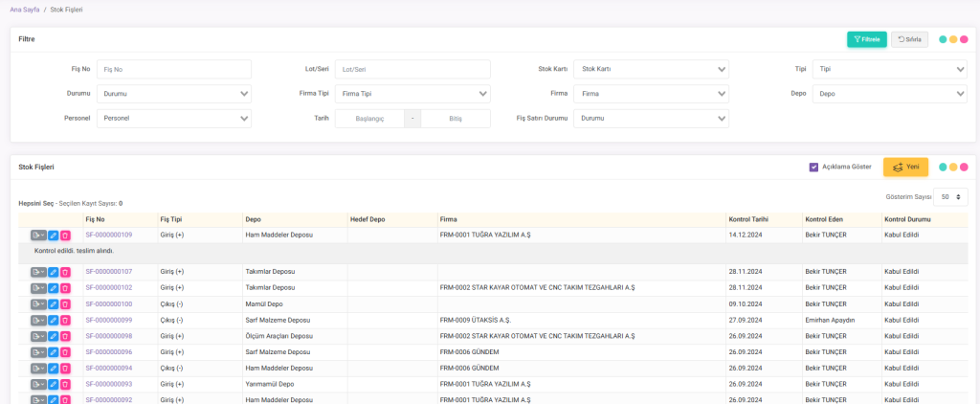Delete receipt SF-0000000099 using trash icon
Screen dimensions: 980x404
pos(65,320)
